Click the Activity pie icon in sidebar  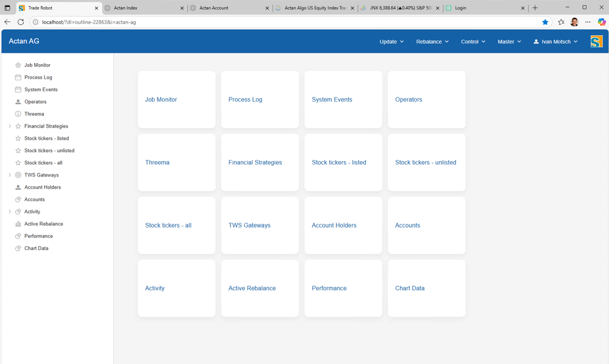18,212
